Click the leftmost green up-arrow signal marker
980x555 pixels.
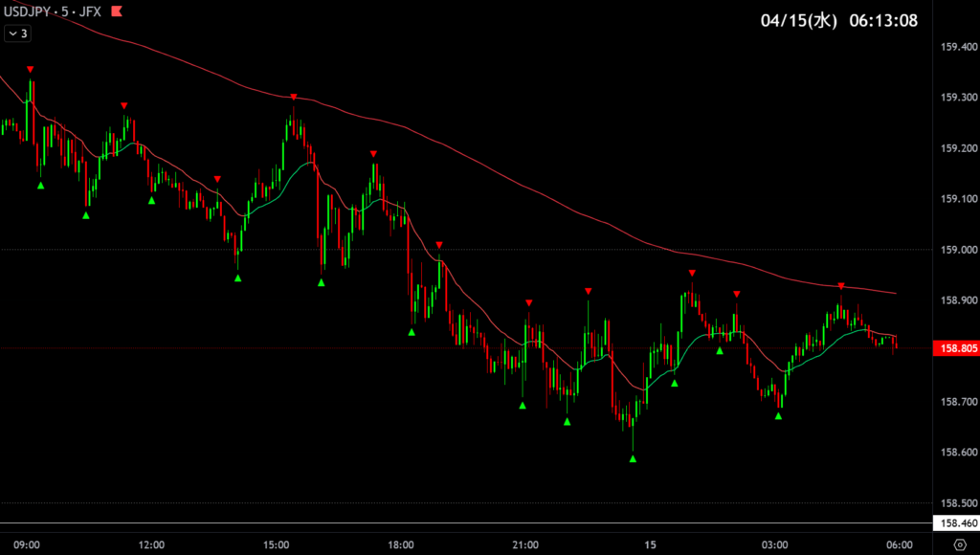[x=40, y=185]
